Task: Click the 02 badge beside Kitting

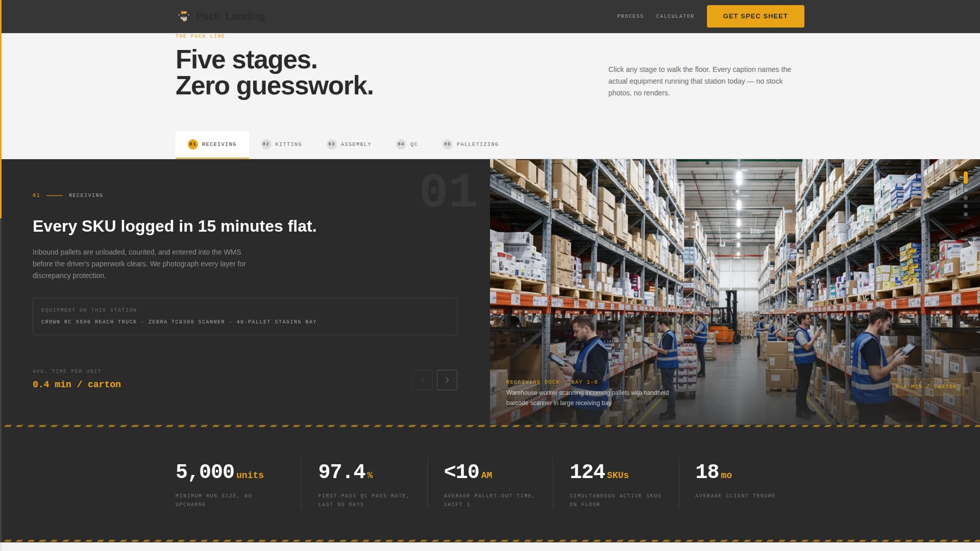Action: pos(266,144)
